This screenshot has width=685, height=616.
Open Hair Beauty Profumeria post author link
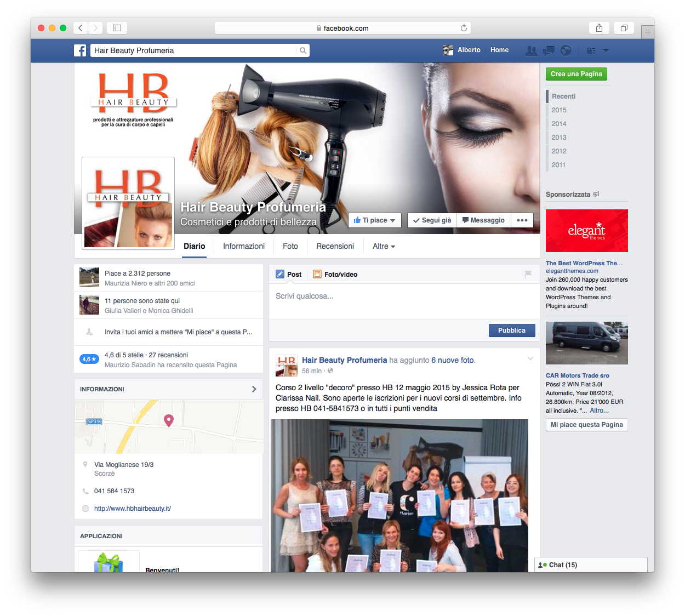point(344,360)
